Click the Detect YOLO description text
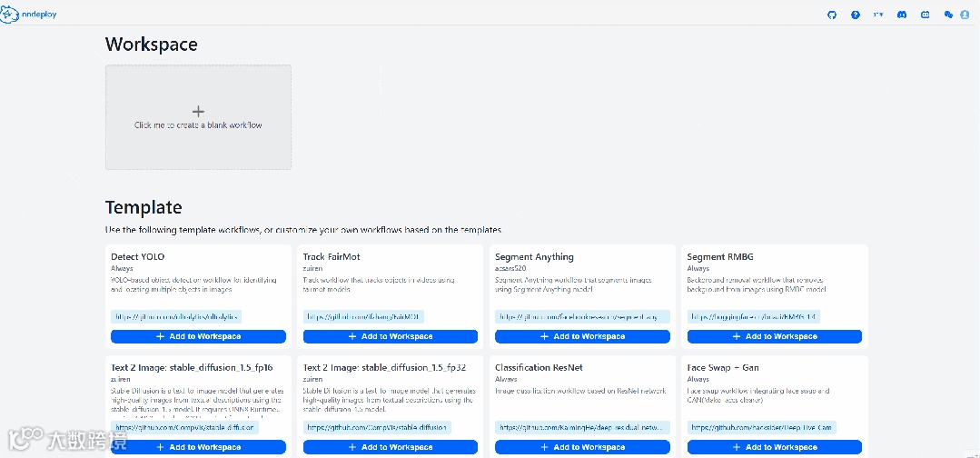This screenshot has height=458, width=980. 193,284
